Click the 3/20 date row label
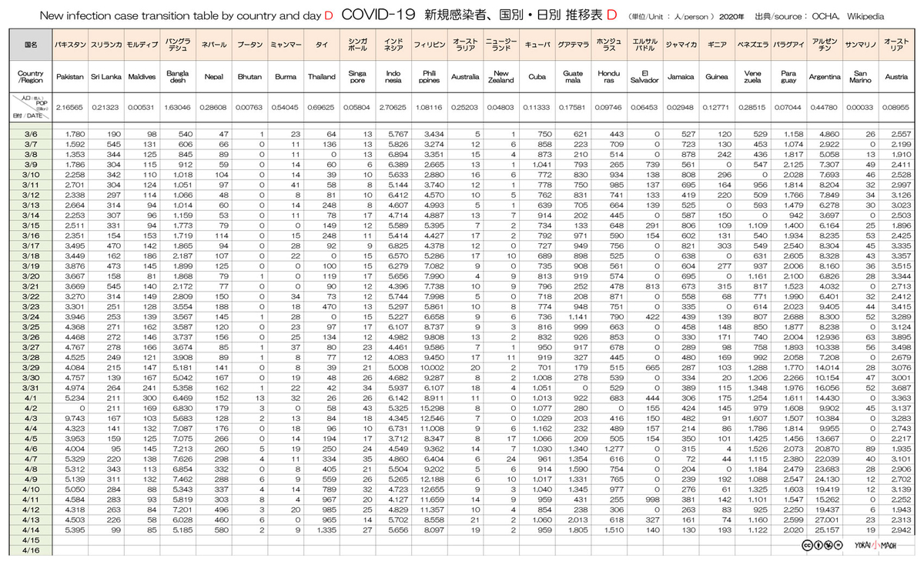Image resolution: width=924 pixels, height=561 pixels. (x=31, y=275)
